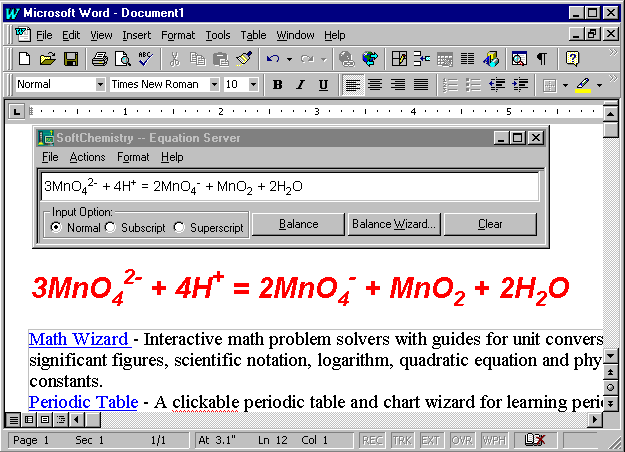
Task: Open Office Assistant help
Action: coord(572,59)
